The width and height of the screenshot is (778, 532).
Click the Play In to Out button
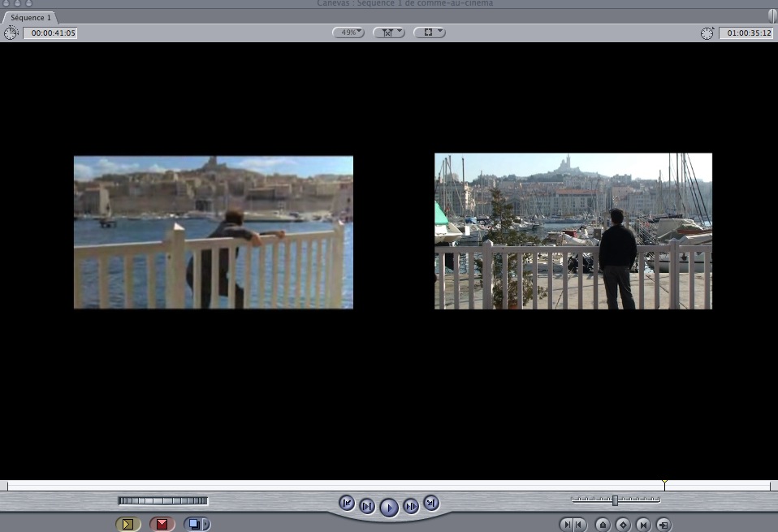tap(367, 506)
